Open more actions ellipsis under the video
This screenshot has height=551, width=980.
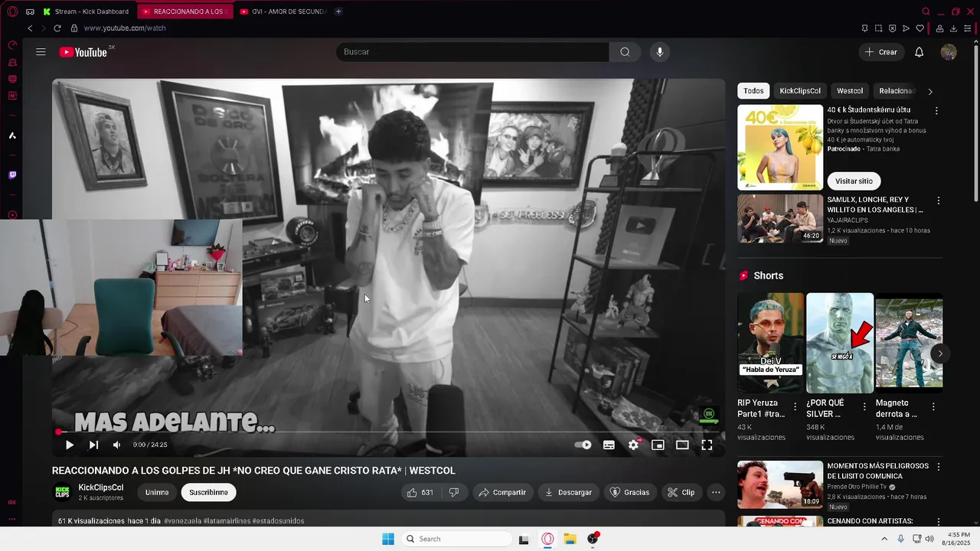point(716,492)
